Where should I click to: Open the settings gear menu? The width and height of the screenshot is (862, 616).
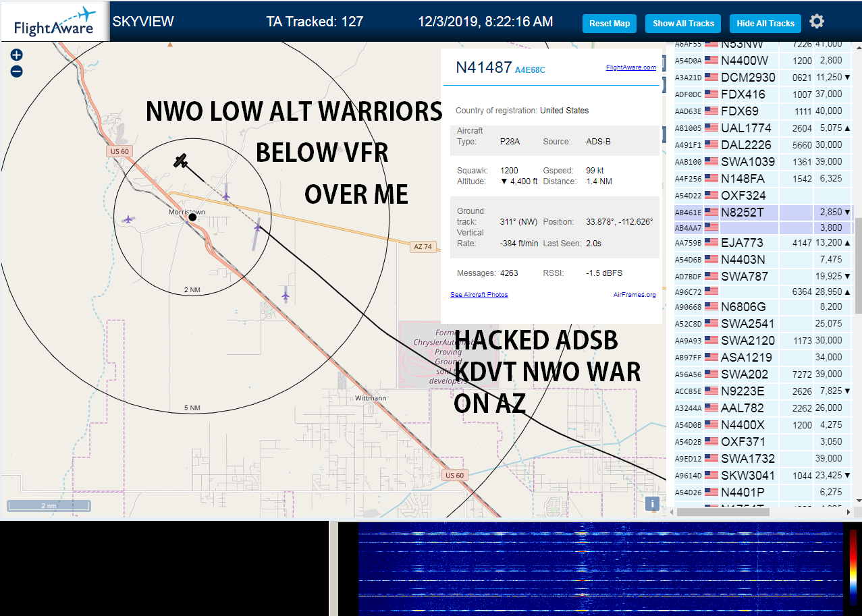[817, 22]
